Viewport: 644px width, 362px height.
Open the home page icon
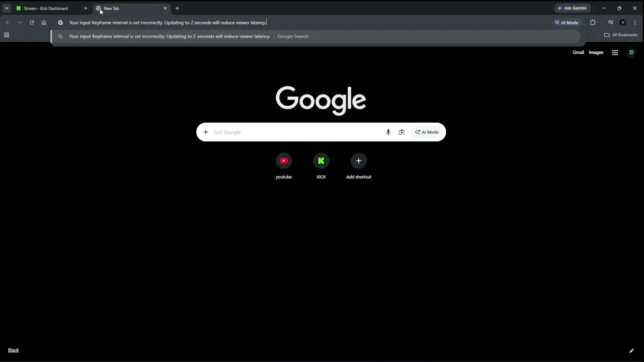click(x=44, y=23)
